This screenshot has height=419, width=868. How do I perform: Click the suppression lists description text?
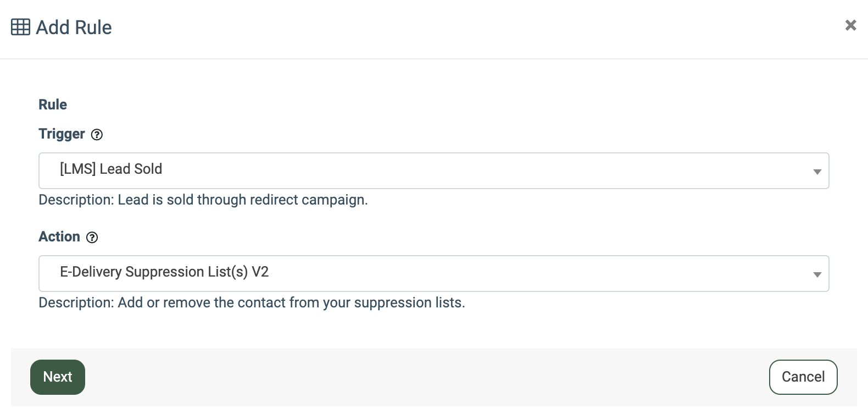[x=252, y=302]
